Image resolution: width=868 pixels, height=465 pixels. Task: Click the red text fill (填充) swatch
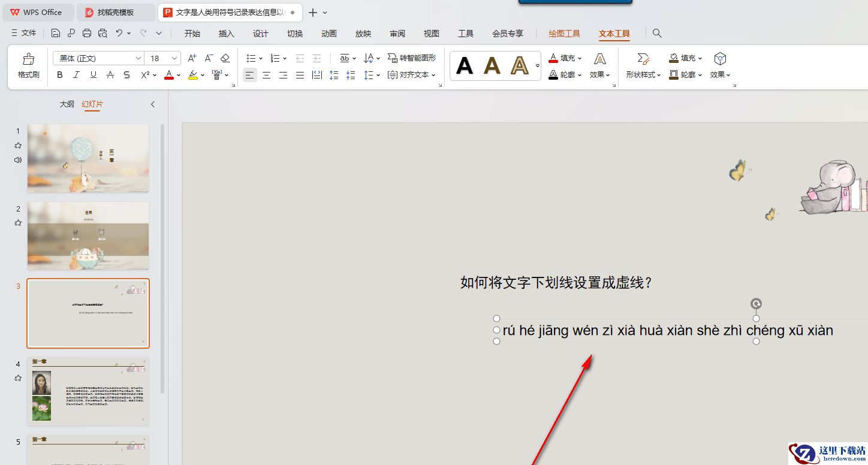554,58
